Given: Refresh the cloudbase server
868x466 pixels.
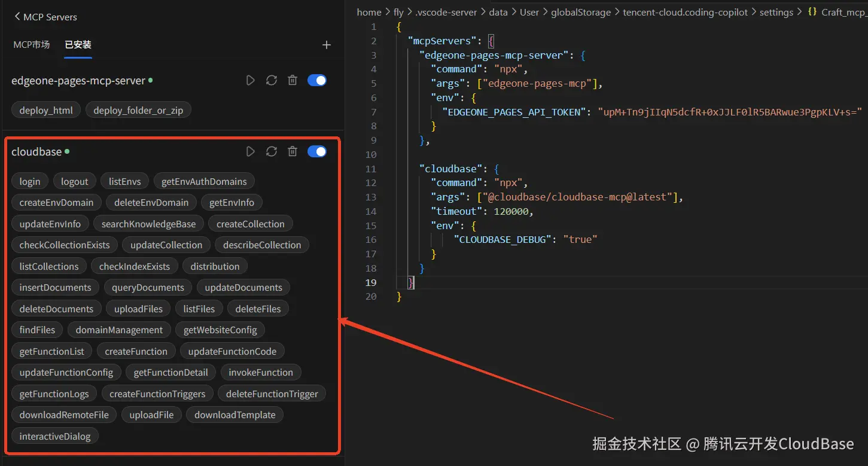Looking at the screenshot, I should pos(271,151).
